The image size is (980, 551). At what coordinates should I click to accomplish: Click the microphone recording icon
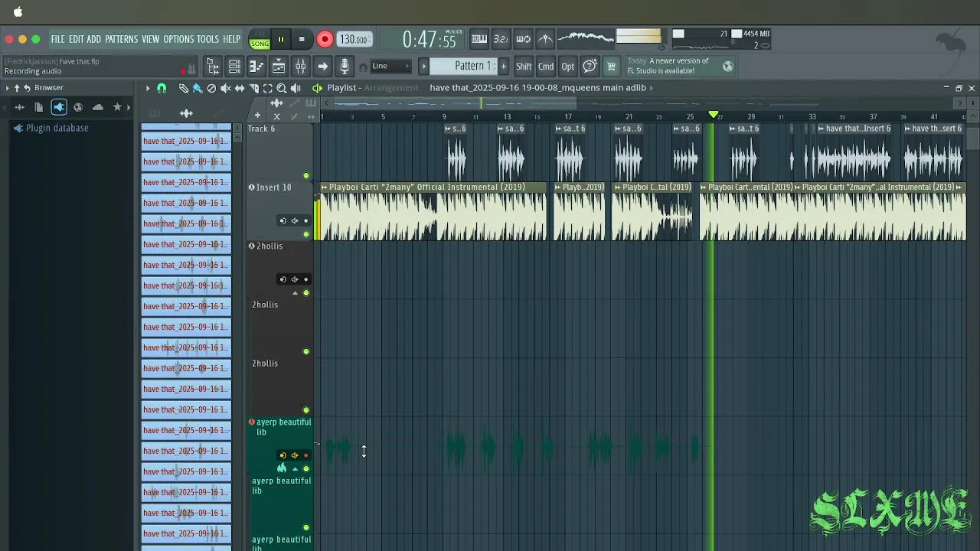coord(345,67)
